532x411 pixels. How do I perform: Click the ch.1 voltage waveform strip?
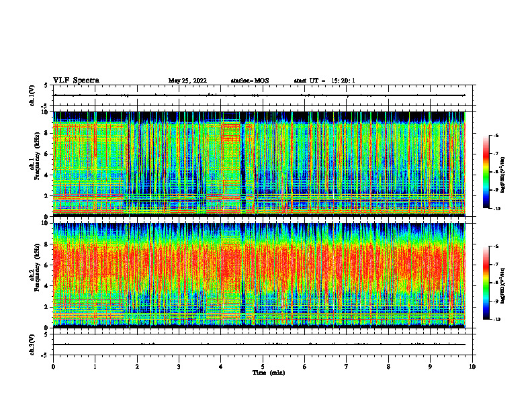pos(263,95)
